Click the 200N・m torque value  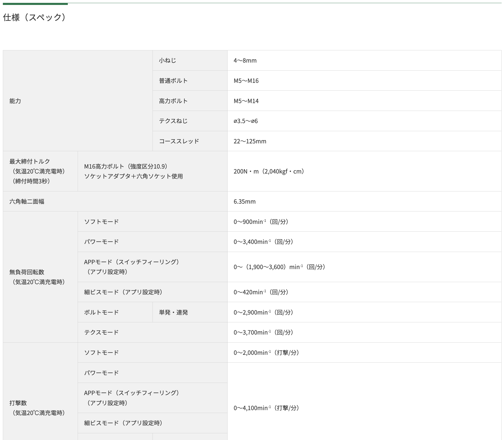[x=269, y=171]
